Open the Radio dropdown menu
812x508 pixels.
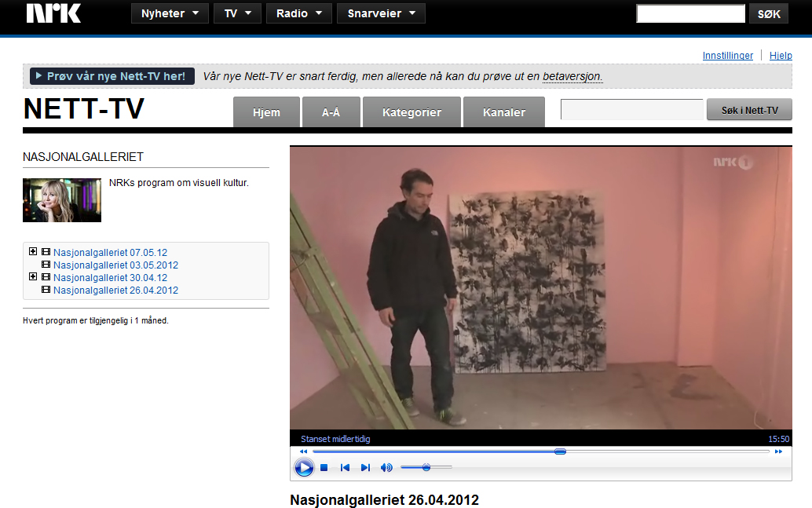point(298,13)
